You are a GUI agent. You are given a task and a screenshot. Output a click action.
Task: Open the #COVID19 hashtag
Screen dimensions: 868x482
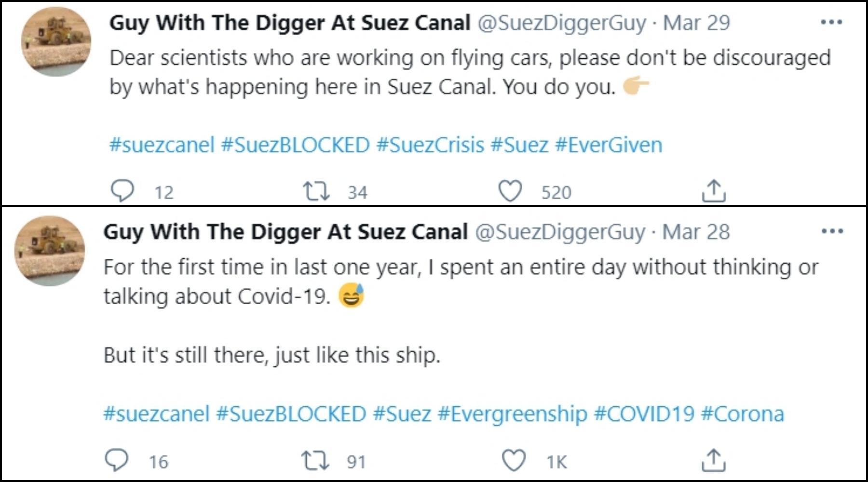click(644, 414)
